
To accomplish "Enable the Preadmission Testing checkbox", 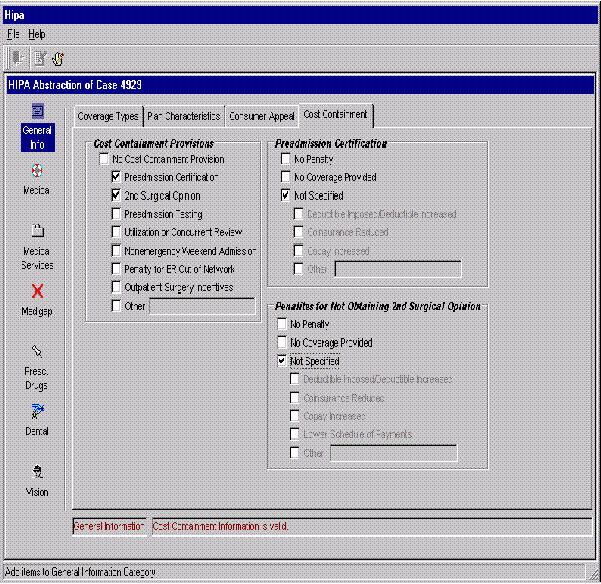I will click(x=117, y=214).
